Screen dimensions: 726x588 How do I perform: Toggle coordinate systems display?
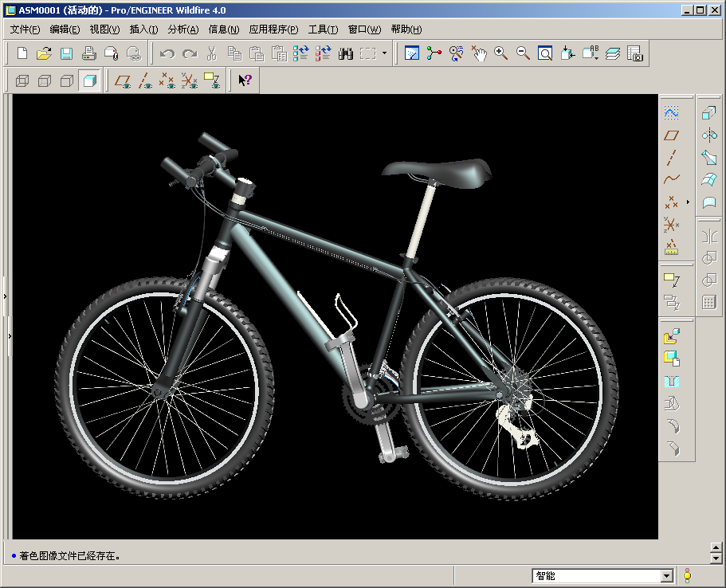coord(190,81)
